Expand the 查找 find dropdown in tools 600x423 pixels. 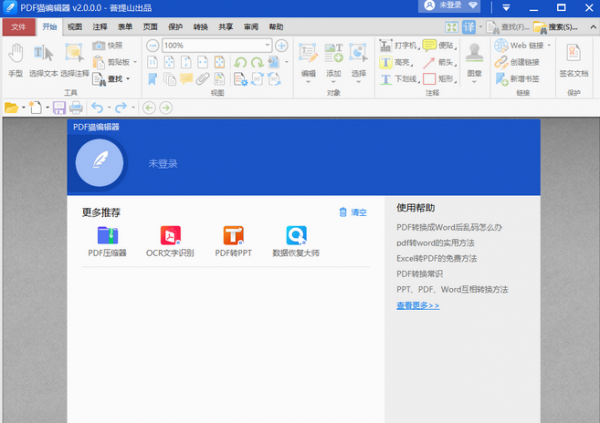coord(128,79)
